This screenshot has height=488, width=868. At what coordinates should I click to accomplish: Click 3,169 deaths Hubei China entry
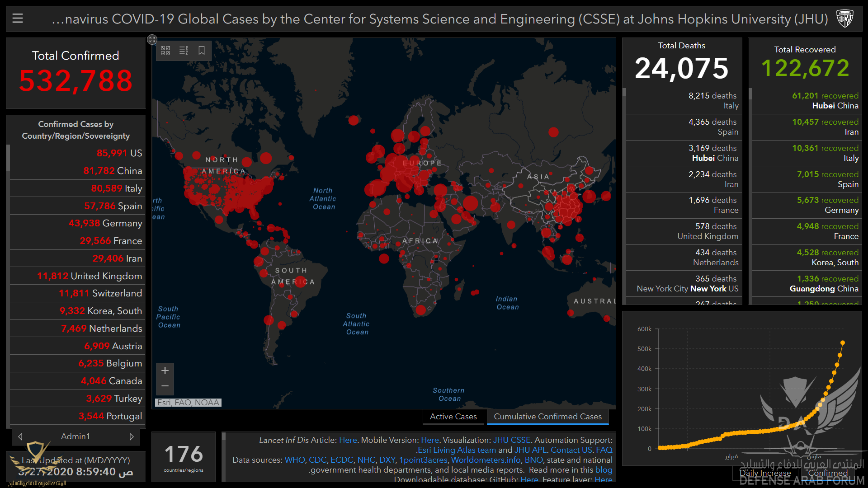point(683,153)
